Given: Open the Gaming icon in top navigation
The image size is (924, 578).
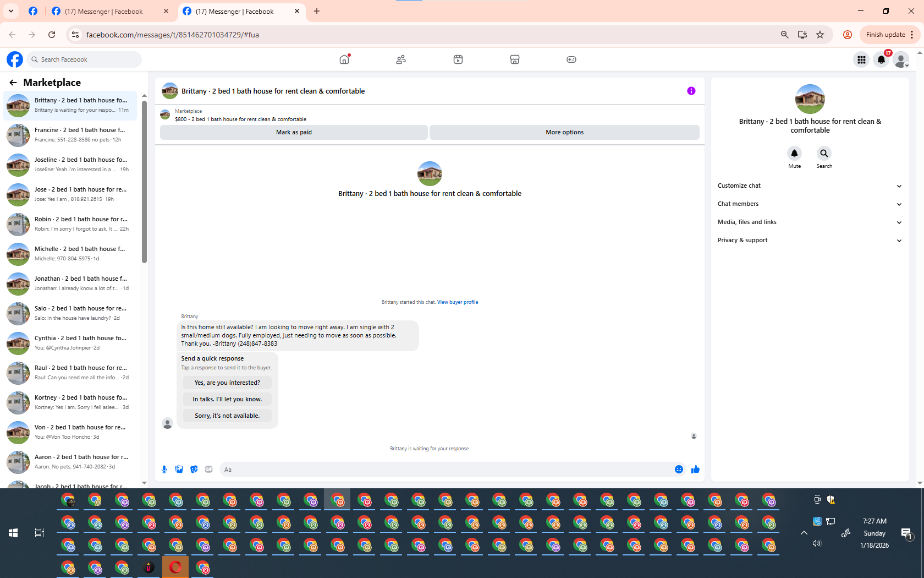Looking at the screenshot, I should (571, 59).
